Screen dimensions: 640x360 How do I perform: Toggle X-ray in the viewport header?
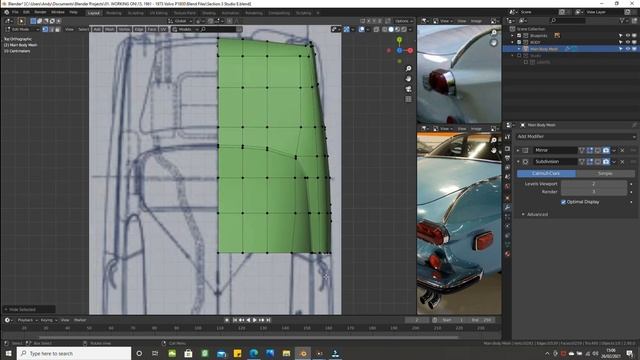click(377, 29)
